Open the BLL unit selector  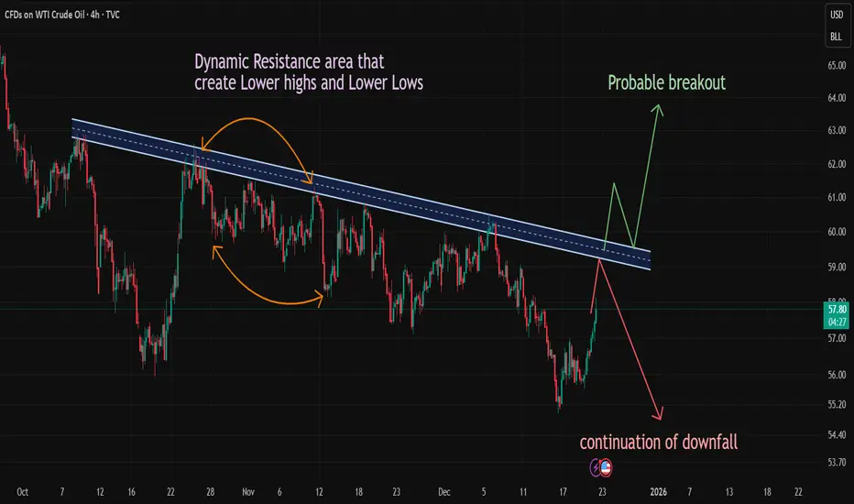(837, 37)
